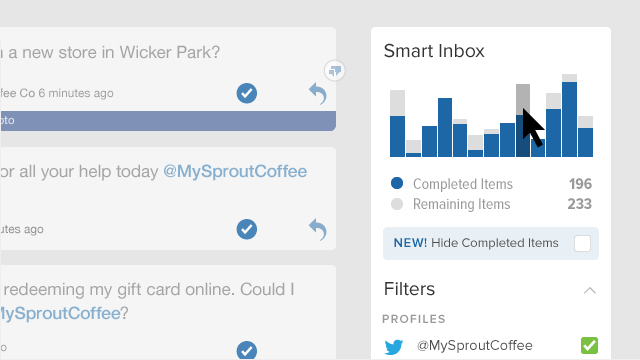640x360 pixels.
Task: Mark the Wicker Park message complete
Action: tap(247, 93)
